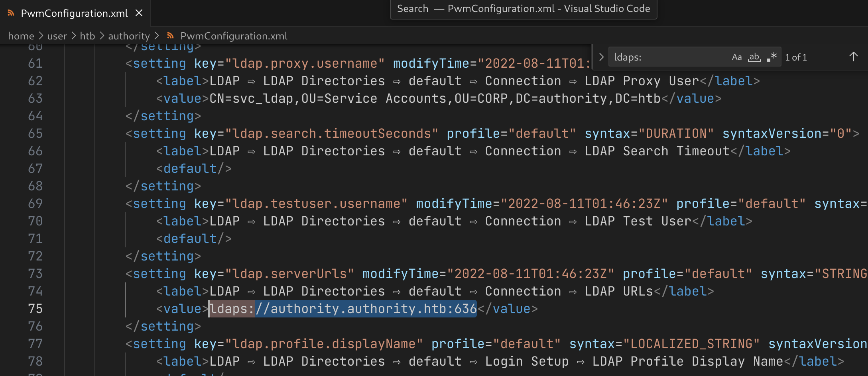Screen dimensions: 868x376
Task: Click line number 77 in the gutter
Action: pos(35,344)
